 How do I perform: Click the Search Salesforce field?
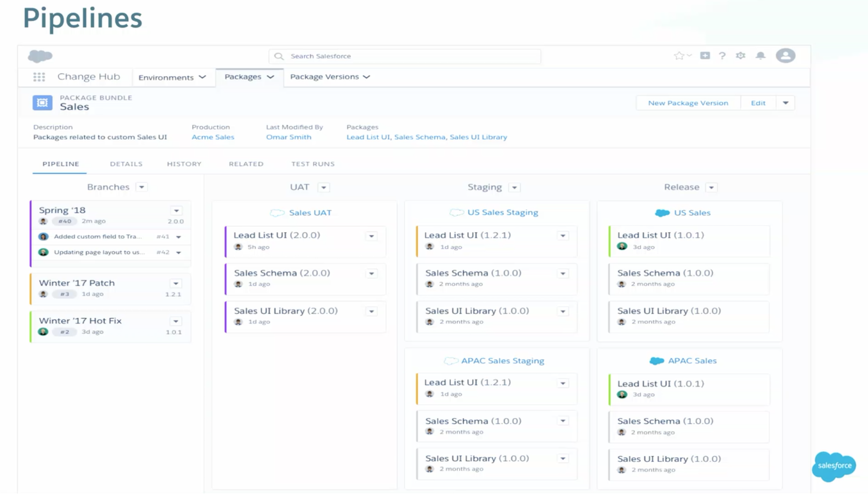[405, 56]
